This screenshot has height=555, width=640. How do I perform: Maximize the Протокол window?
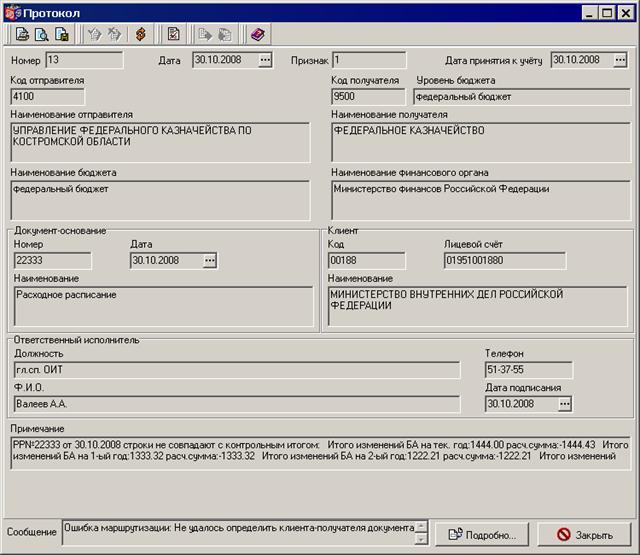tap(607, 13)
